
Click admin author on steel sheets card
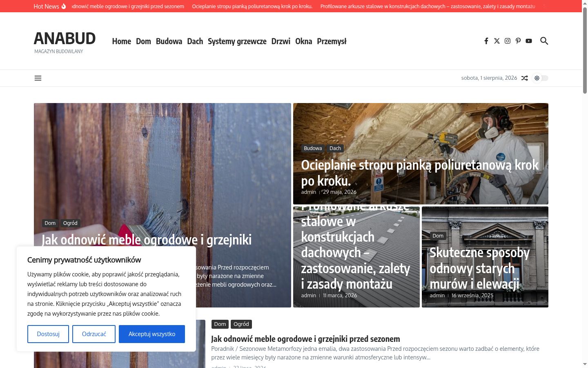click(x=309, y=295)
